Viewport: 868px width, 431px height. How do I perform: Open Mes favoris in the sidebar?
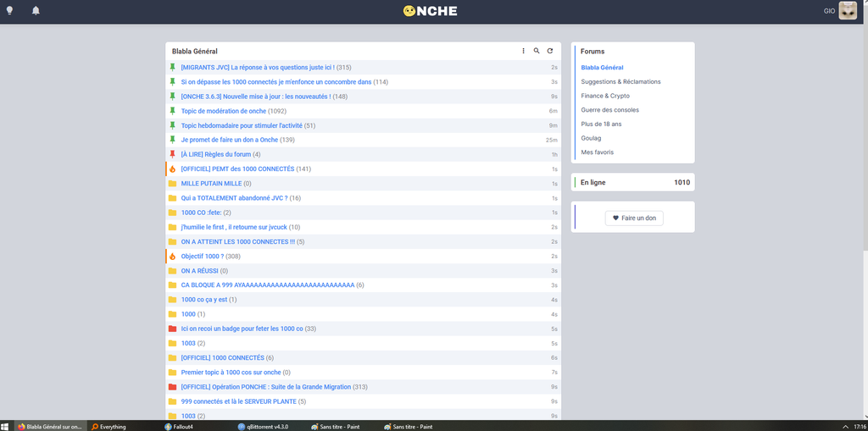click(597, 152)
